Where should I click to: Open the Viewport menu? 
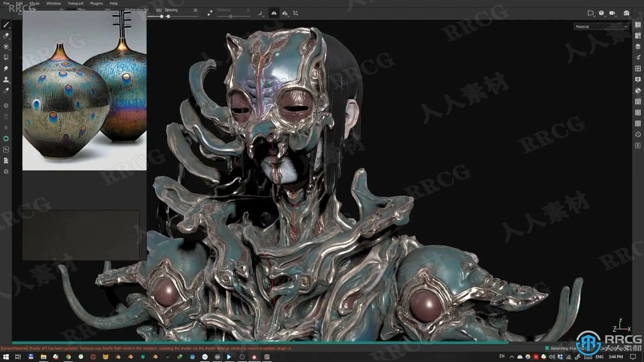pos(75,3)
